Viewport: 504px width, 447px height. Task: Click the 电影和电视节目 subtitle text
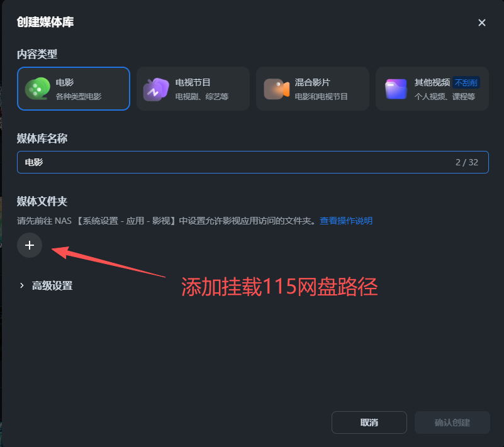321,97
